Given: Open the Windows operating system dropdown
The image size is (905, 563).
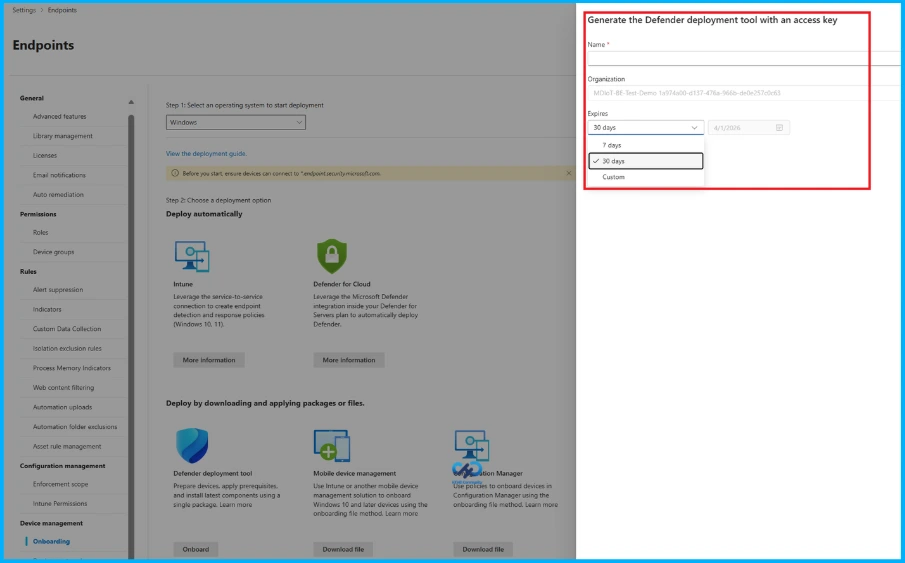Looking at the screenshot, I should [x=235, y=122].
